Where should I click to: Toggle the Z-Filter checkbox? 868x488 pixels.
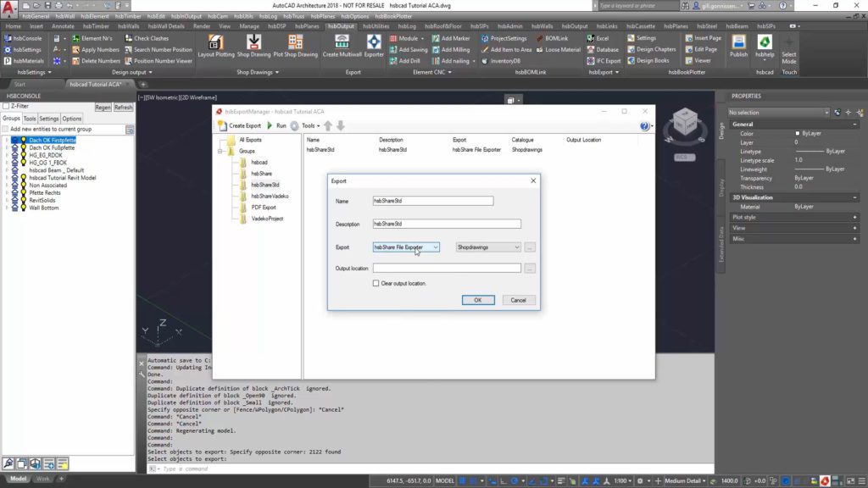click(6, 106)
